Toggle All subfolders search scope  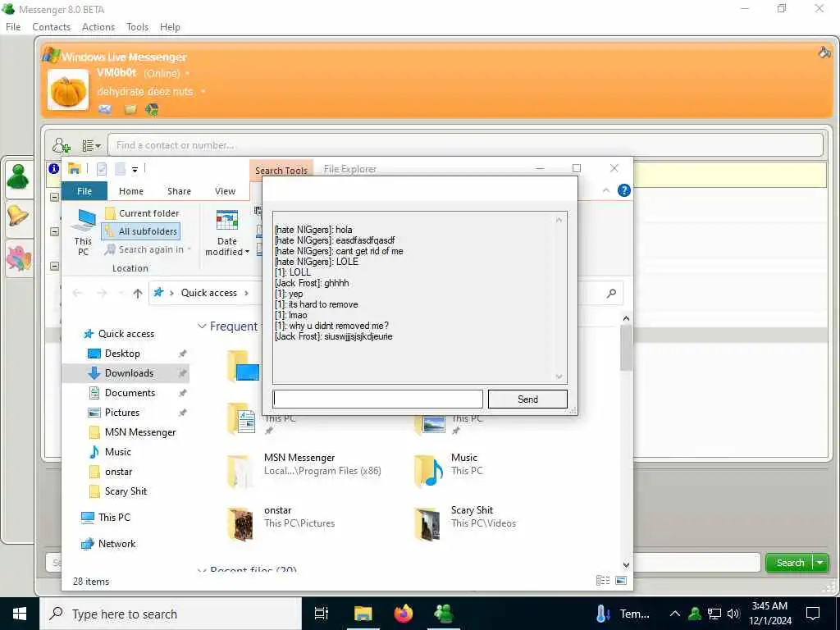pyautogui.click(x=141, y=231)
